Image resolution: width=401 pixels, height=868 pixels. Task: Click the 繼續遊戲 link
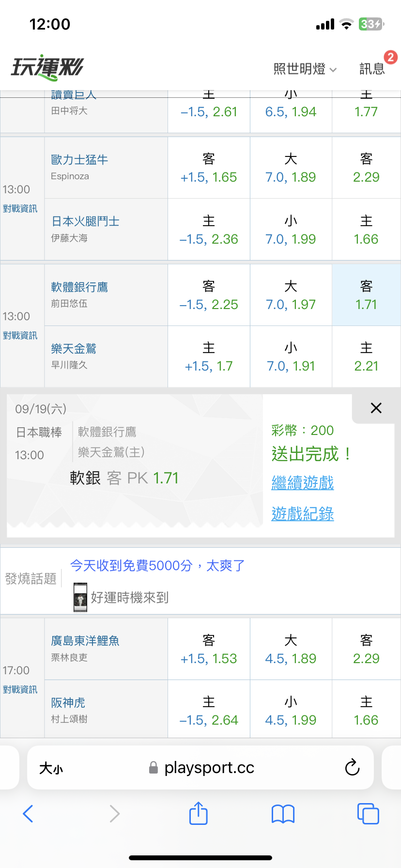(x=303, y=483)
